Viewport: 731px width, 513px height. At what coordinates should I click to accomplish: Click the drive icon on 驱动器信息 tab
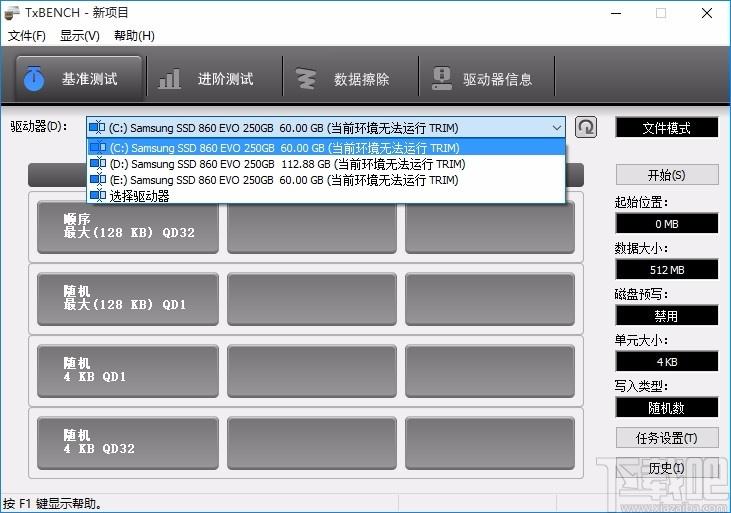pyautogui.click(x=441, y=78)
